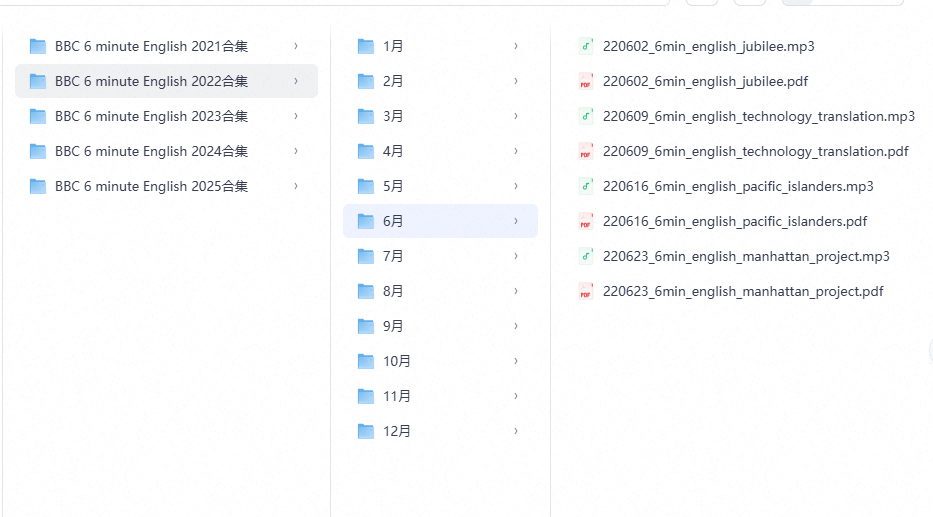The width and height of the screenshot is (933, 517).
Task: Expand the chevron next to 11月
Action: 516,397
